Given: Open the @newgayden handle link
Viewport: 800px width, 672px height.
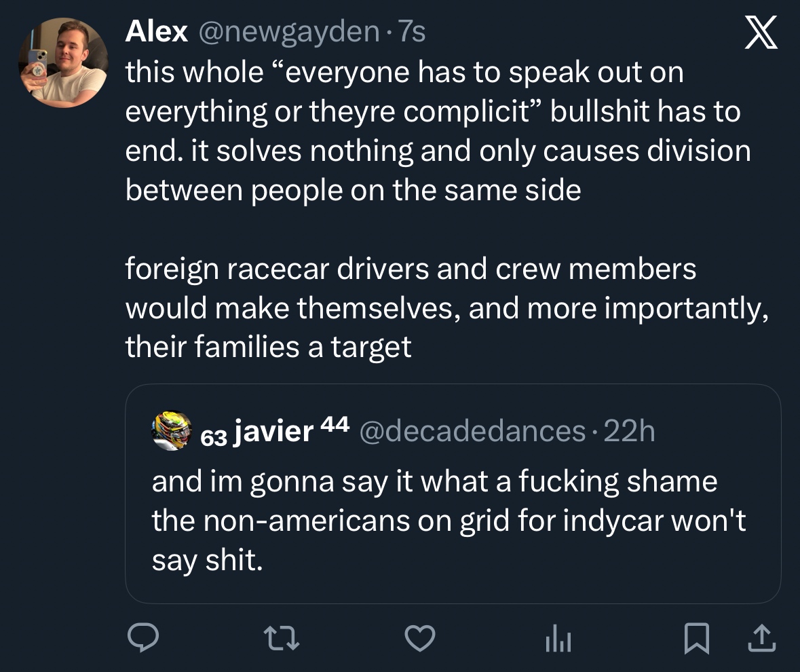Looking at the screenshot, I should (x=287, y=31).
